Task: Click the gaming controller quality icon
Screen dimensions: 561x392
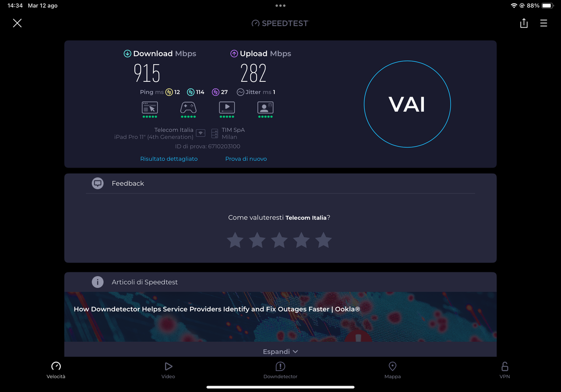Action: tap(188, 108)
